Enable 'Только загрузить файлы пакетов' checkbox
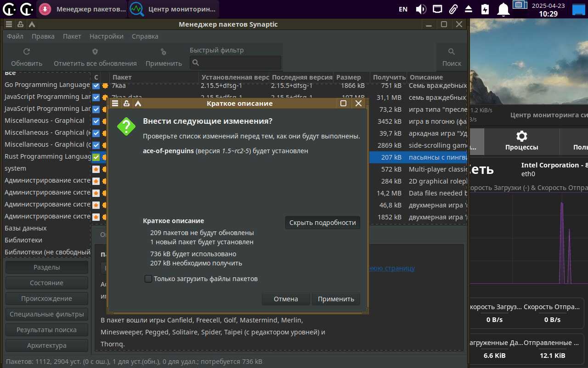Image resolution: width=588 pixels, height=368 pixels. pyautogui.click(x=148, y=279)
